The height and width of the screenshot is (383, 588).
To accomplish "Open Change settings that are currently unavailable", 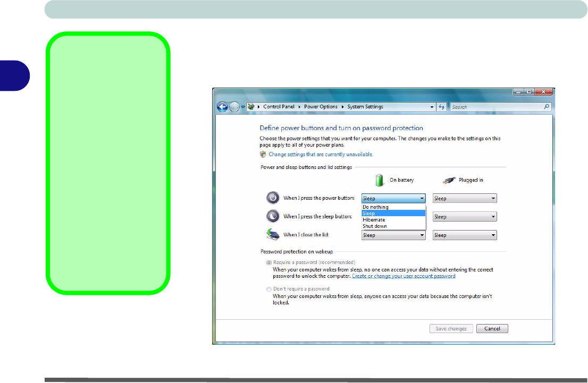I will pos(320,155).
